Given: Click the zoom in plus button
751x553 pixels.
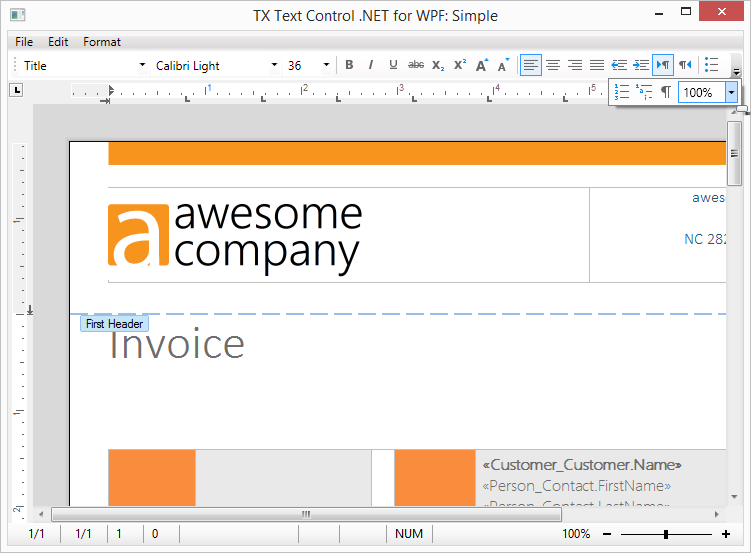Looking at the screenshot, I should (726, 534).
